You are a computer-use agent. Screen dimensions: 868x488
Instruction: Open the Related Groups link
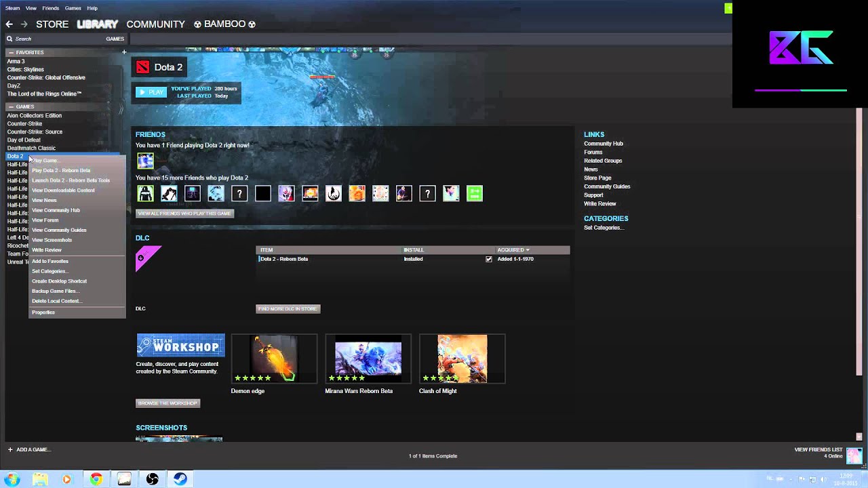click(603, 161)
